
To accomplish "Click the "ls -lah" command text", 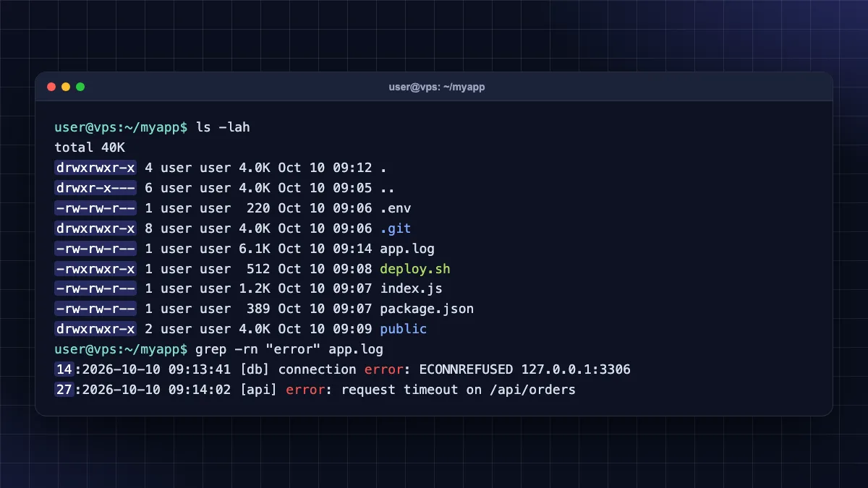I will (223, 127).
